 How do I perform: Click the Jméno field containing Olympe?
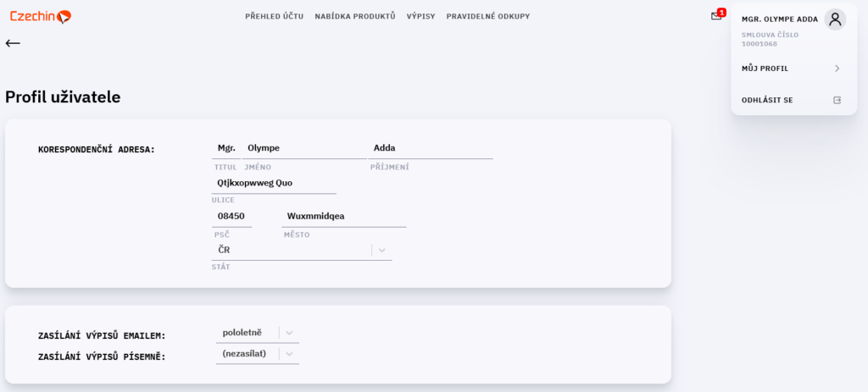(x=304, y=148)
